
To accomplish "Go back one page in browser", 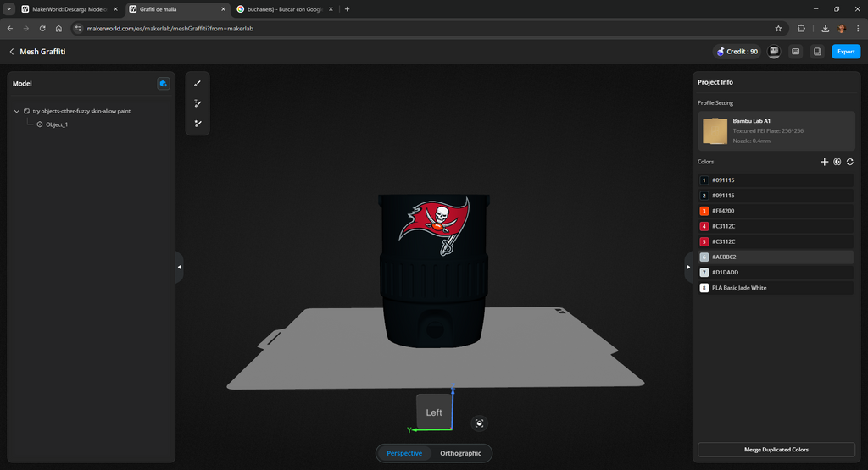I will [10, 28].
